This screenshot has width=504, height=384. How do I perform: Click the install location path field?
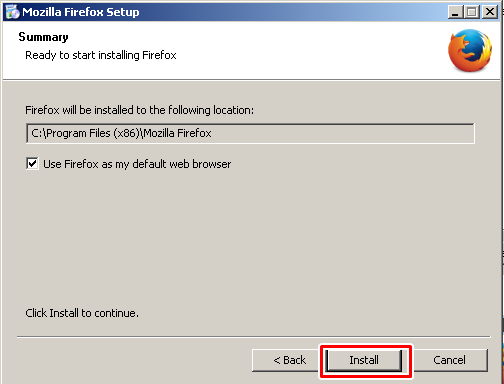coord(250,133)
